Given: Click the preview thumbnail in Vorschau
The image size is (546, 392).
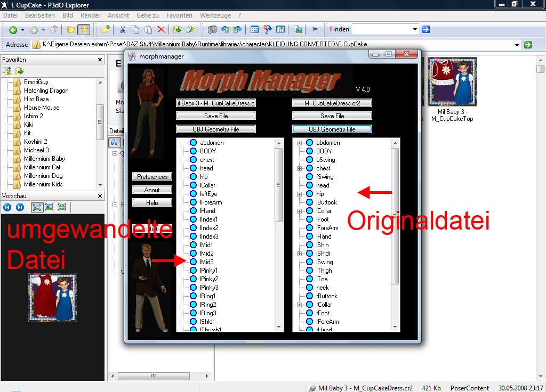Looking at the screenshot, I should point(53,297).
